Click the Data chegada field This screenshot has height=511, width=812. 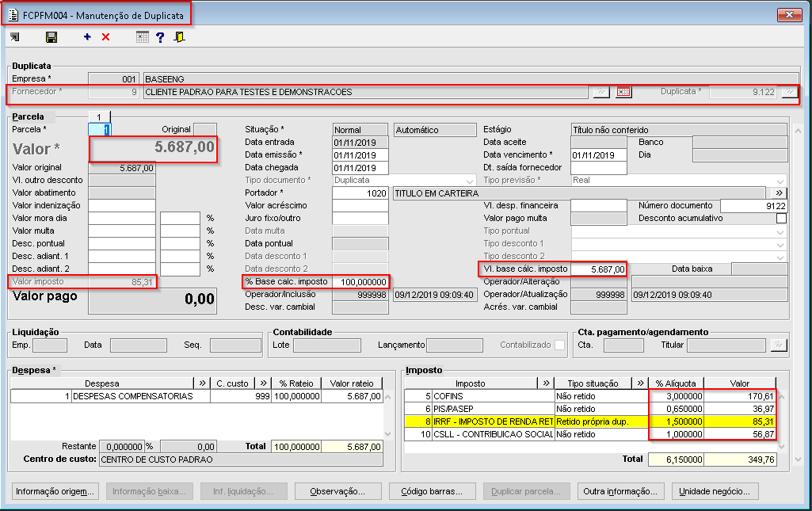click(x=360, y=168)
